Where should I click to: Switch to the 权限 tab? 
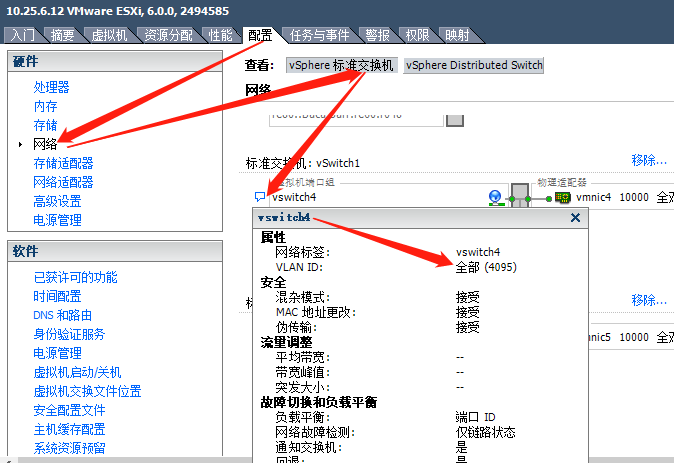click(417, 35)
